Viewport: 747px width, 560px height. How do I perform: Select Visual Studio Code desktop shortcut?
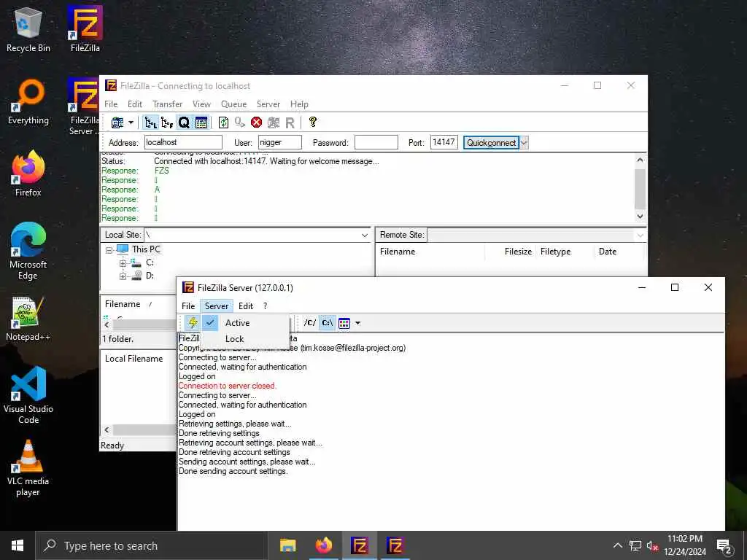[x=28, y=395]
